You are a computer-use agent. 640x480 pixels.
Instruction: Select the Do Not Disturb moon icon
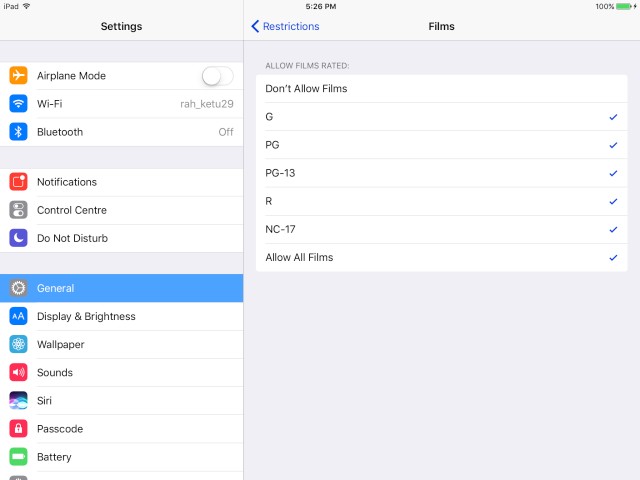18,238
